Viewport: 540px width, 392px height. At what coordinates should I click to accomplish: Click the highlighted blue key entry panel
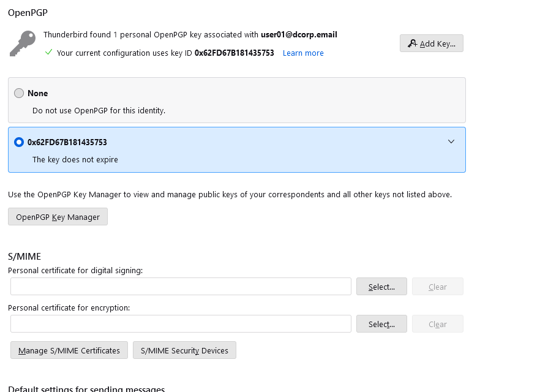click(x=237, y=149)
